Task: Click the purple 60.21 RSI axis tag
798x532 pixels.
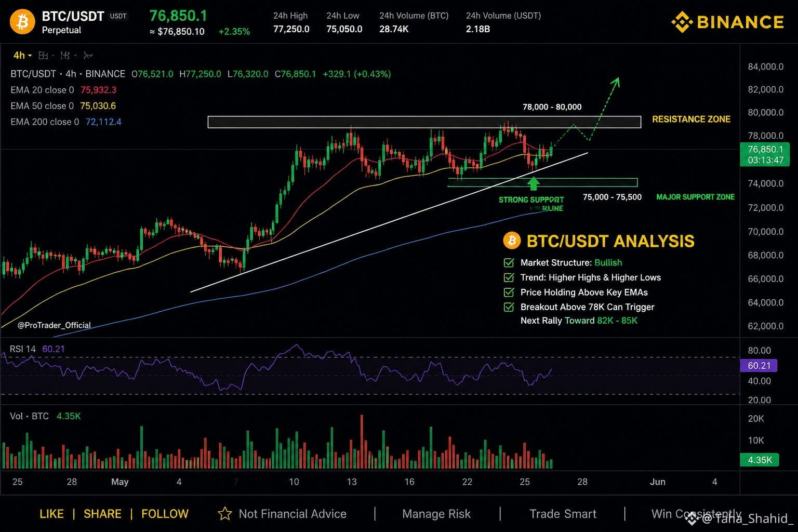Action: tap(759, 366)
